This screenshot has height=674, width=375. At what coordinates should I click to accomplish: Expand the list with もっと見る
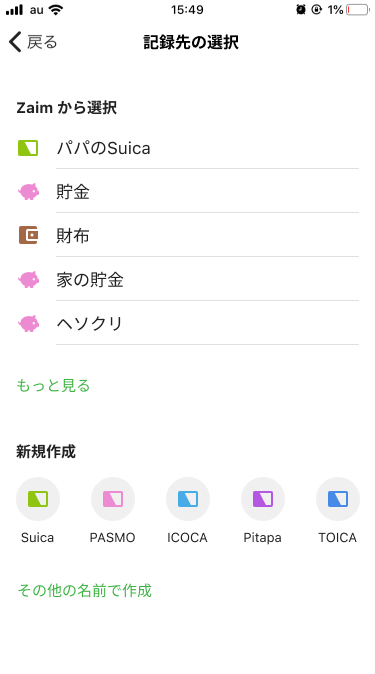pos(53,386)
